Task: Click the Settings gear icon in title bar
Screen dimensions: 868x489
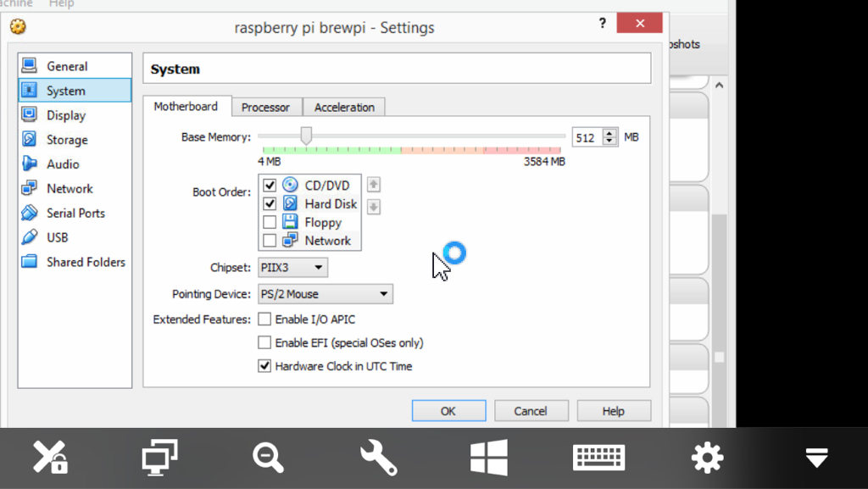Action: (18, 26)
